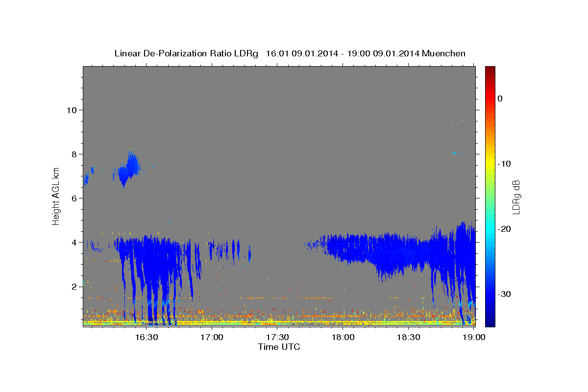Screen dimensions: 588x392
Task: Click the plot title 'Linear De-Polarization Ratio LDRg'
Action: (186, 53)
